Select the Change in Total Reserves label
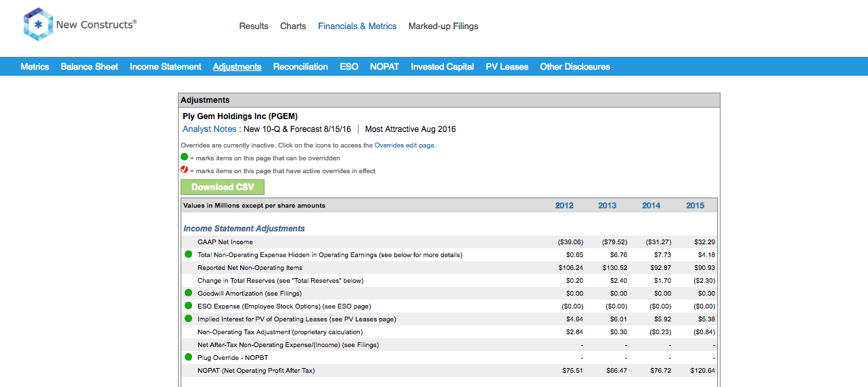 pyautogui.click(x=281, y=280)
